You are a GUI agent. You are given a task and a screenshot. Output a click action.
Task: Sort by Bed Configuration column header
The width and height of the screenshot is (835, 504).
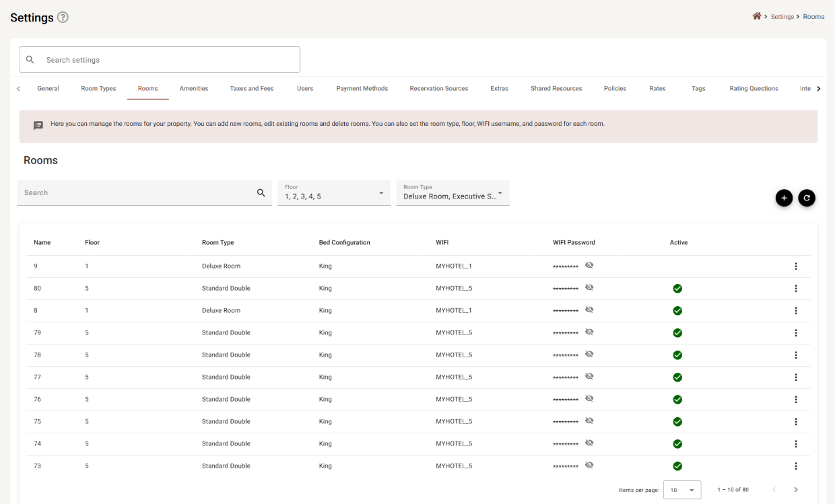click(345, 242)
